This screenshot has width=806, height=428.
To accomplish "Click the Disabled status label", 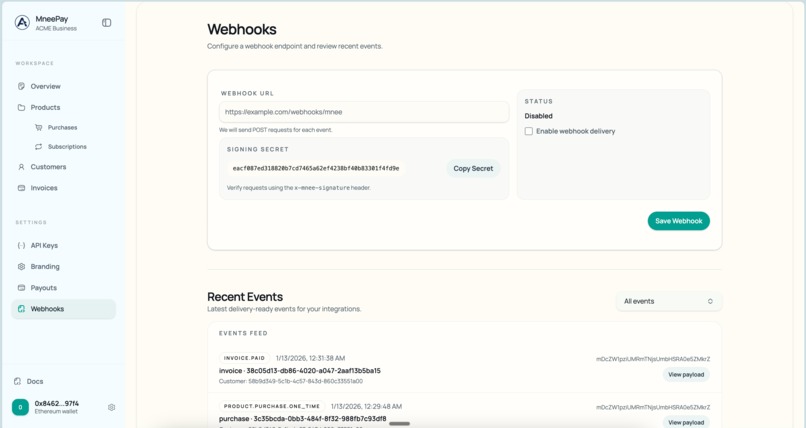I will pyautogui.click(x=539, y=116).
